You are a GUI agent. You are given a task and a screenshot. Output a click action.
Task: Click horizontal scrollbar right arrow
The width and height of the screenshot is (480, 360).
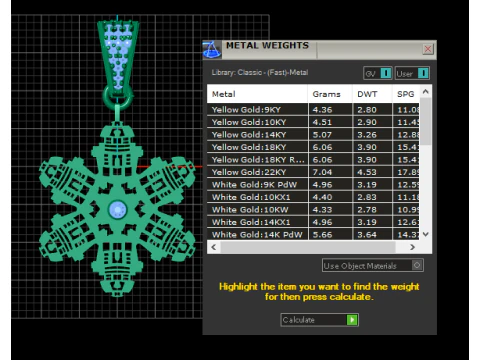(413, 247)
